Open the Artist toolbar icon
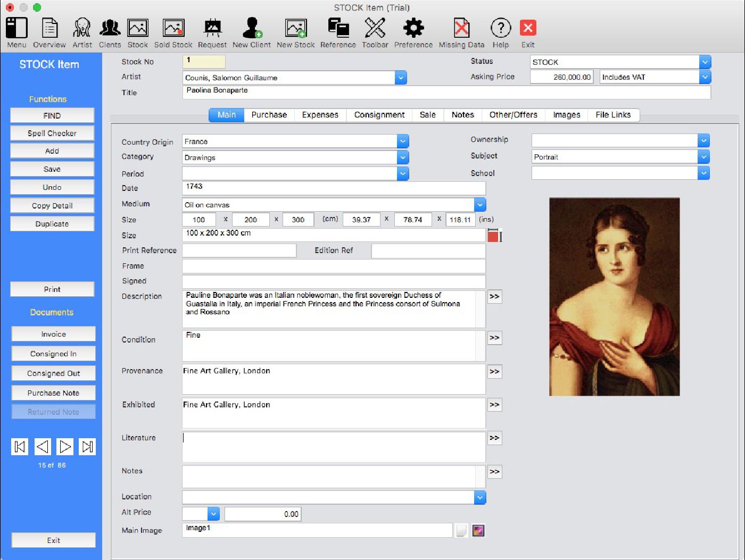Image resolution: width=745 pixels, height=560 pixels. point(82,33)
